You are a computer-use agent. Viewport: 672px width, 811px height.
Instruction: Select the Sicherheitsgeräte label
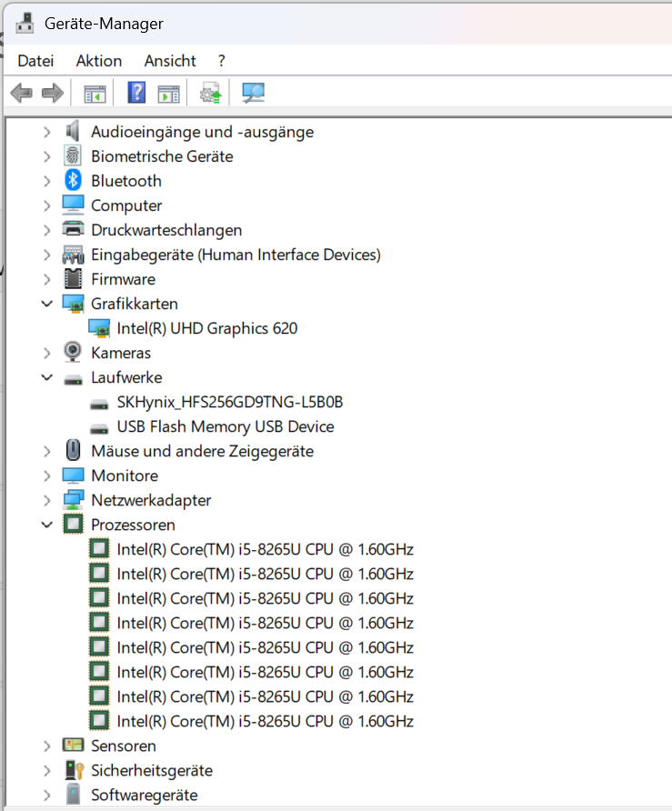point(152,771)
